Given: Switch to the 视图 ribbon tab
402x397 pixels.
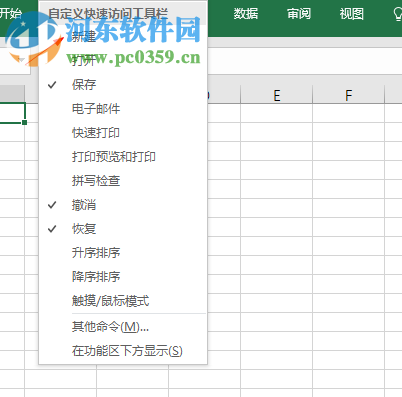Looking at the screenshot, I should pos(352,14).
